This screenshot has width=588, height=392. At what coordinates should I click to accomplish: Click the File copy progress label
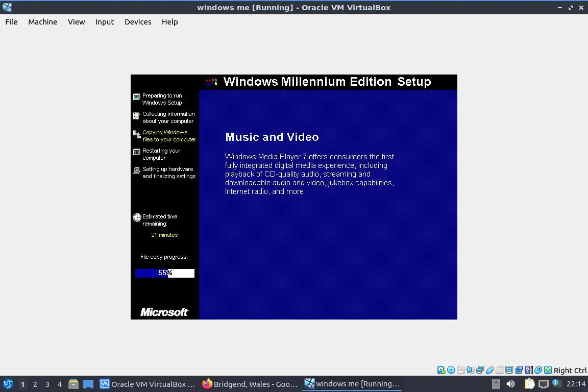[x=164, y=257]
